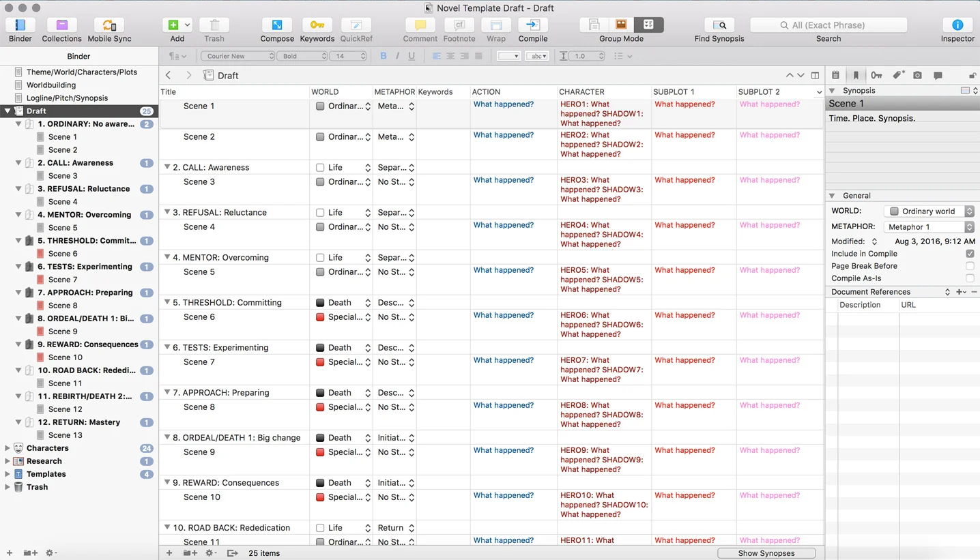The height and width of the screenshot is (560, 980).
Task: Click the Scene 1 synopsis title field
Action: click(902, 104)
